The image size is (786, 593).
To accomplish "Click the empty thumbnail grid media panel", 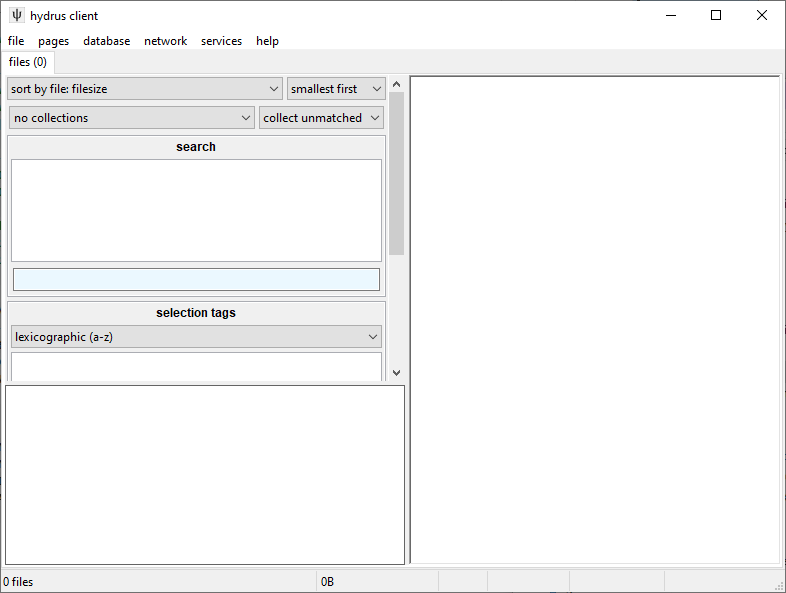I will tap(595, 320).
